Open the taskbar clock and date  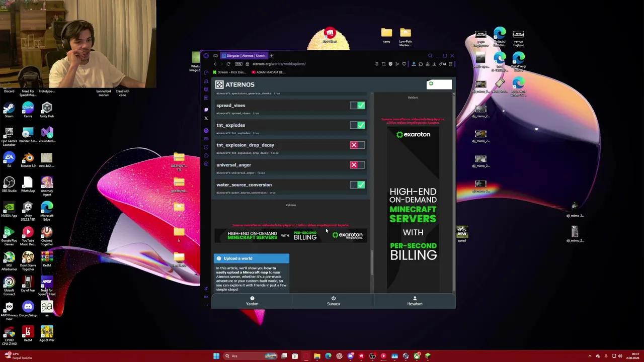[x=633, y=356]
